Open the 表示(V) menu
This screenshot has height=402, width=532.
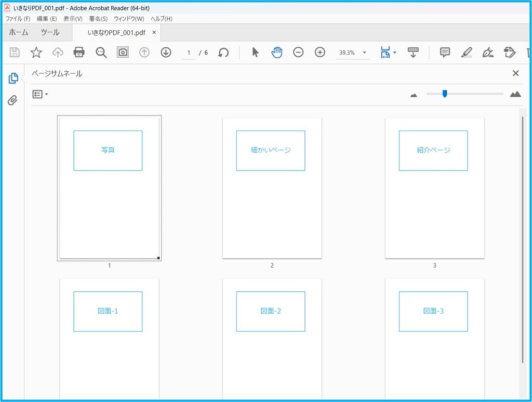point(73,19)
